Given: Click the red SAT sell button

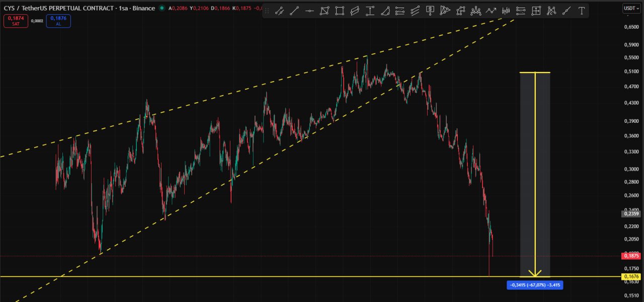Looking at the screenshot, I should [16, 21].
